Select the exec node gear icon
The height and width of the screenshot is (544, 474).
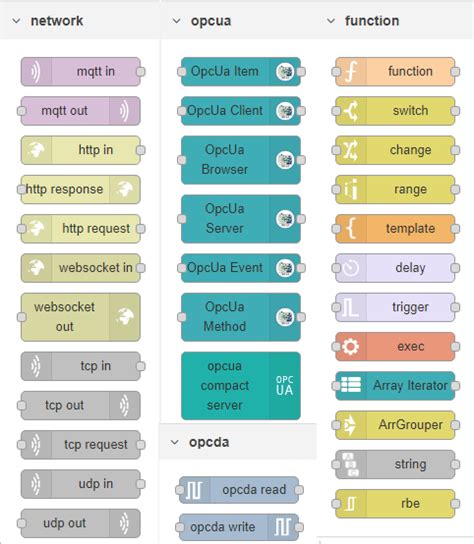pyautogui.click(x=350, y=346)
